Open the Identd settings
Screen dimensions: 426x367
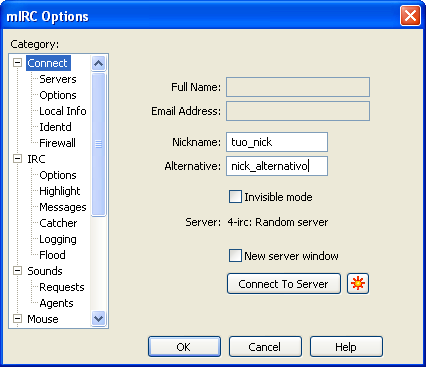(x=55, y=127)
